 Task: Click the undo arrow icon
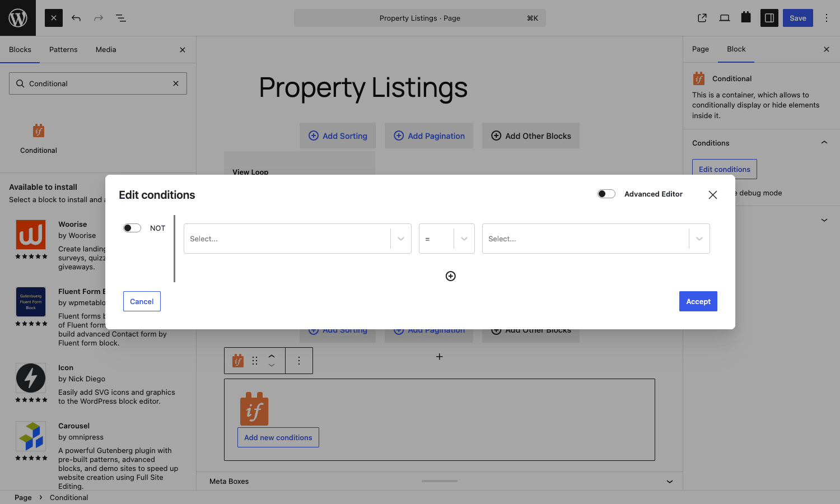[x=76, y=18]
